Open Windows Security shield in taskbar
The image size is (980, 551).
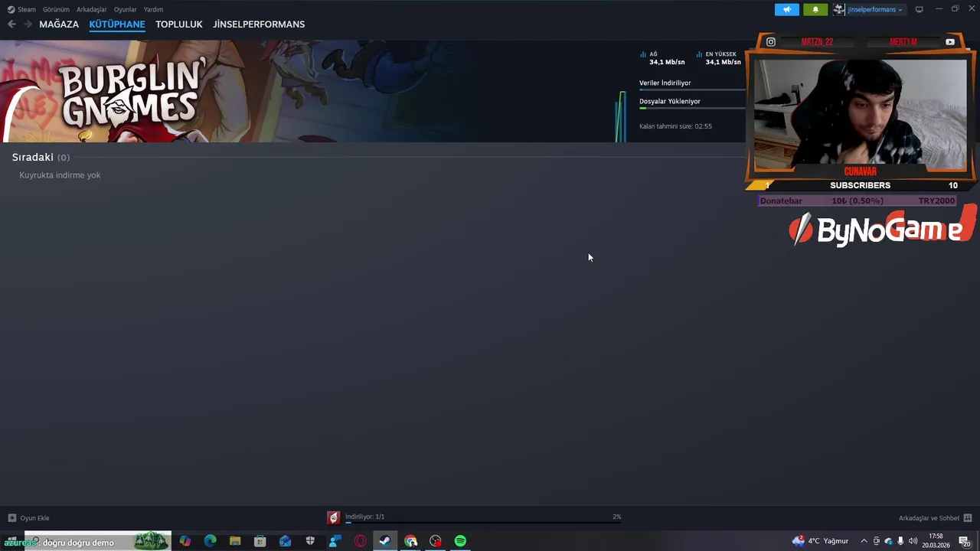(x=310, y=541)
